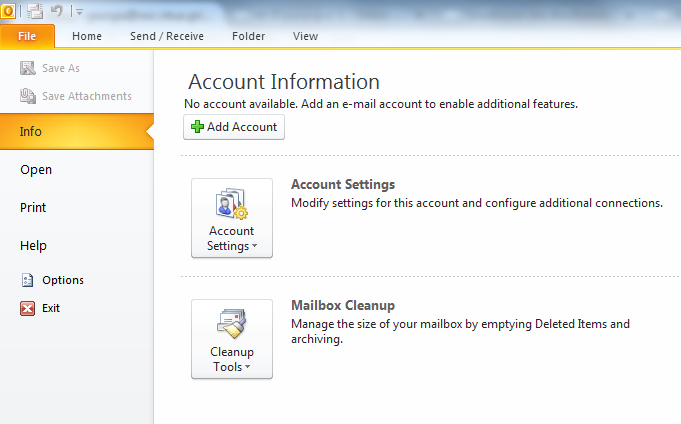Image resolution: width=681 pixels, height=424 pixels.
Task: Click the Save Attachments paperclip icon
Action: [28, 96]
